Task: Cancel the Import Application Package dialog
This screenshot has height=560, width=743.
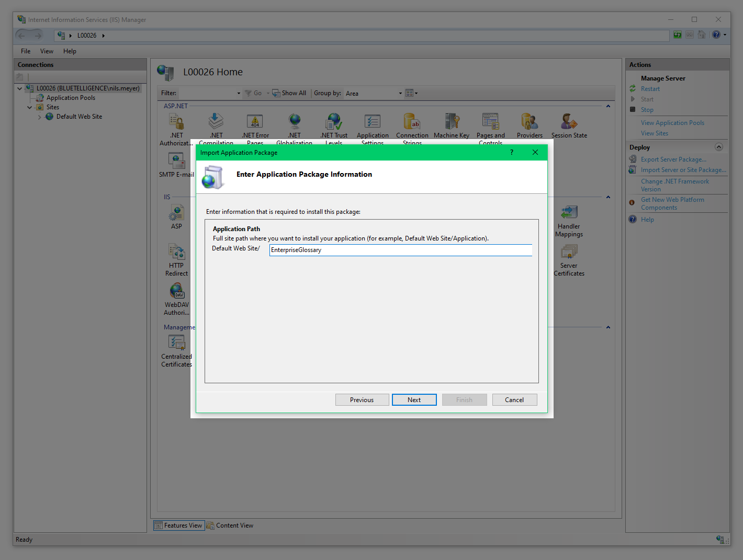Action: [514, 400]
